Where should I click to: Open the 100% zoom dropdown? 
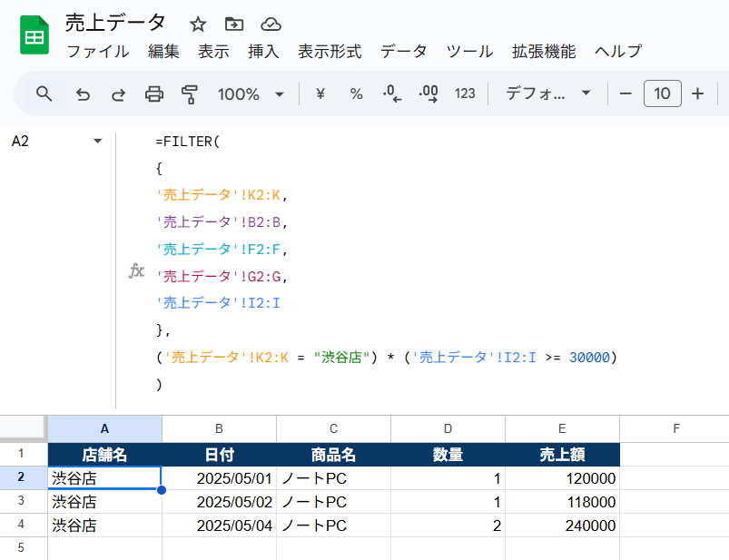pos(251,94)
